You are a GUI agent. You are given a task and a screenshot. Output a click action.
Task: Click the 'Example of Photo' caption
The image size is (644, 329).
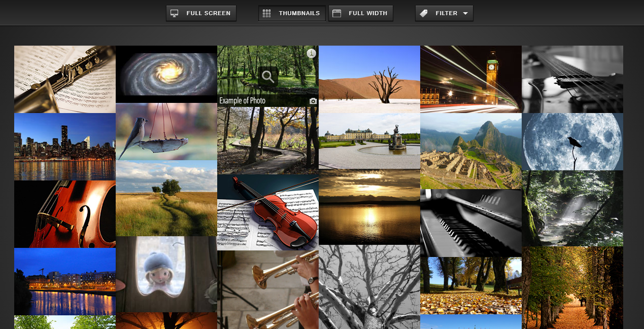243,101
